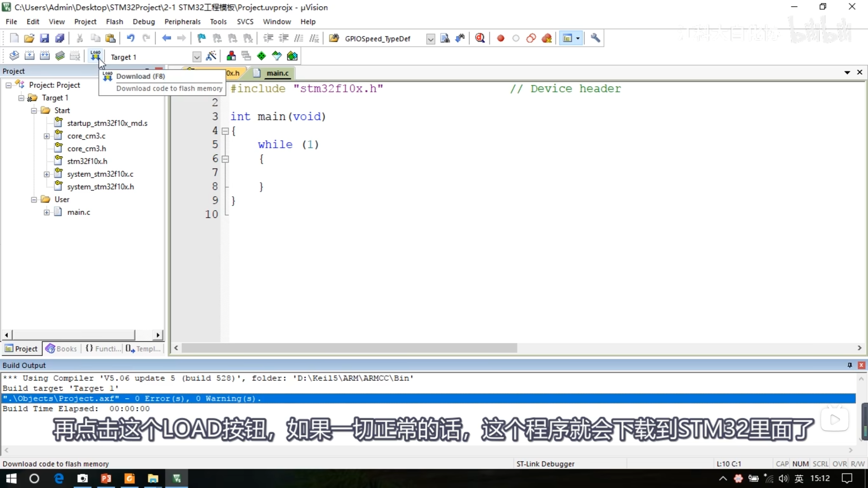Click the Download LOAD button
Viewport: 868px width, 488px height.
coord(95,56)
